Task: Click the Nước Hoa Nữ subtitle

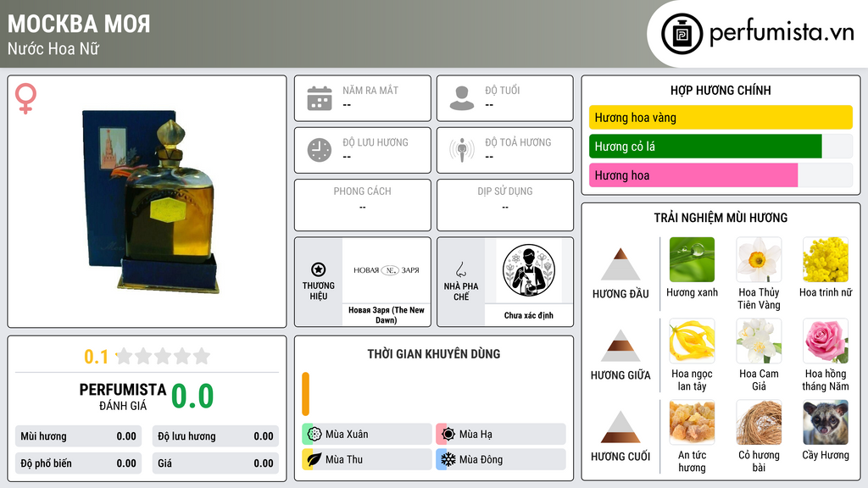Action: (x=53, y=48)
